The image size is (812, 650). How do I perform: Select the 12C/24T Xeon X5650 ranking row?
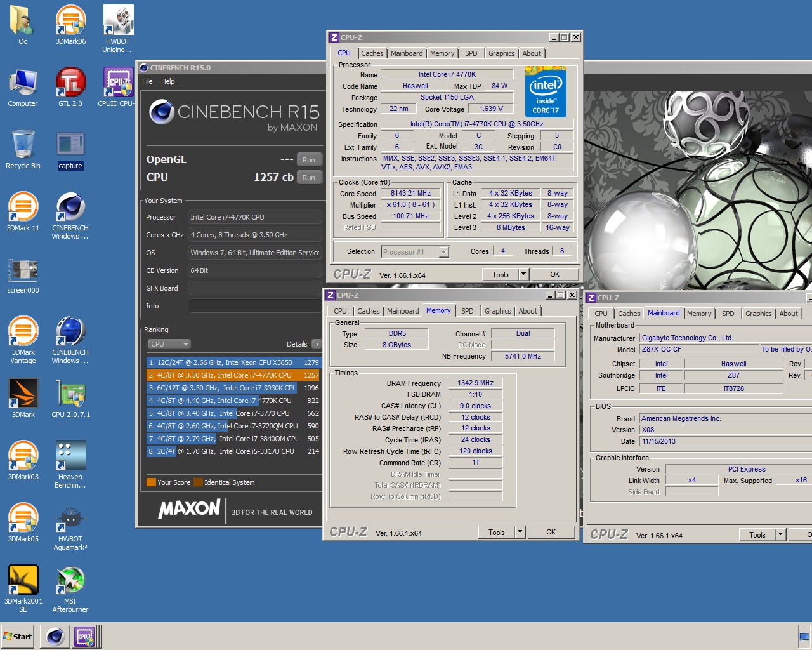coord(233,362)
